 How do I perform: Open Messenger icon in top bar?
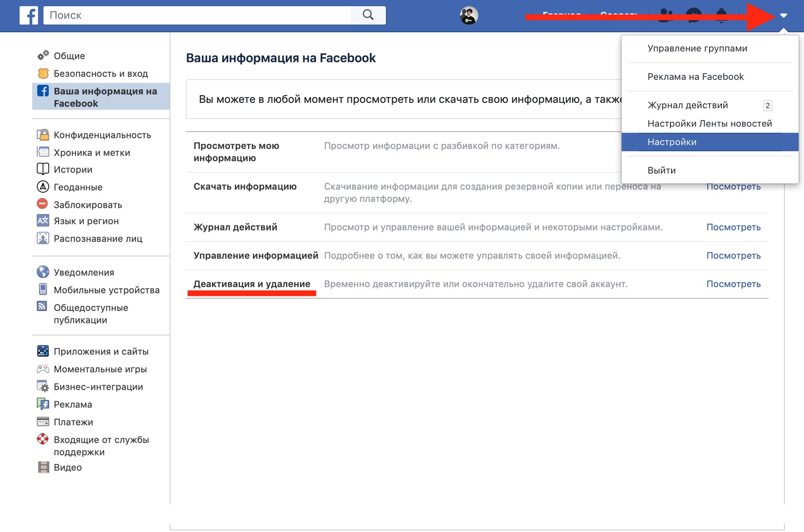(693, 15)
